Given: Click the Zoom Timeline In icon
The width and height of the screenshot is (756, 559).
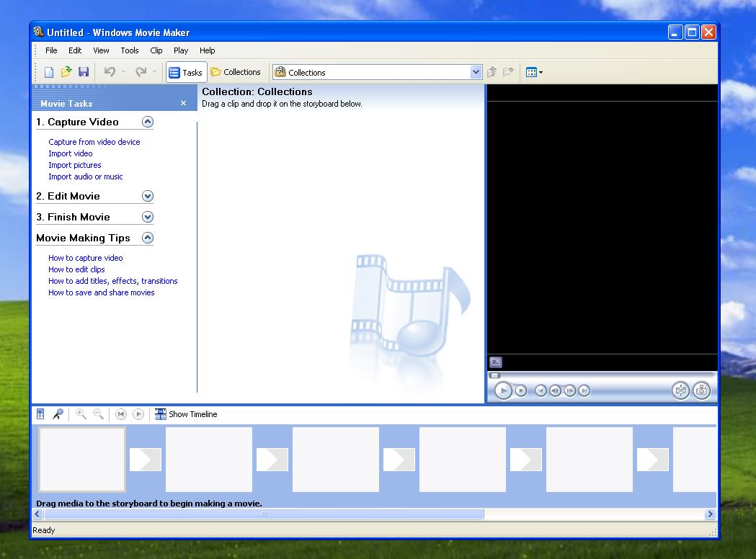Looking at the screenshot, I should (x=81, y=414).
